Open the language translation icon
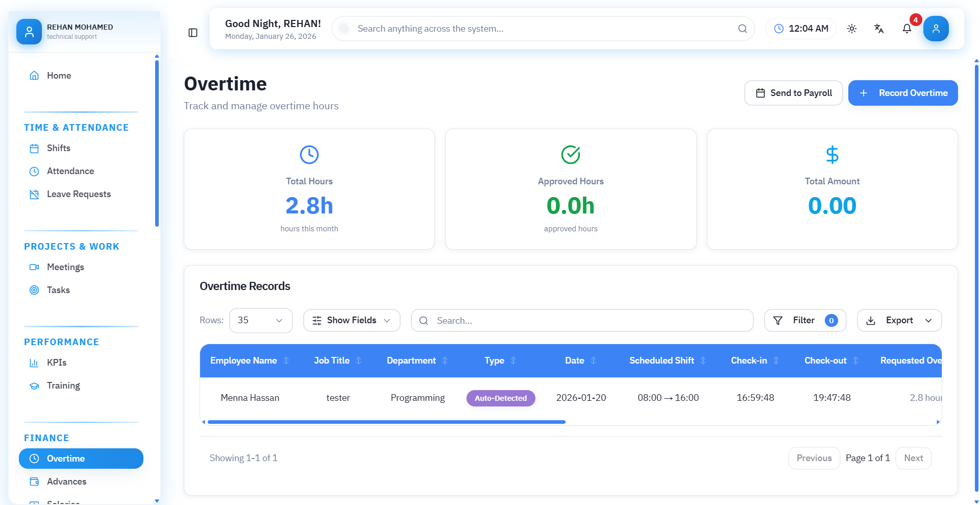980x505 pixels. 879,29
